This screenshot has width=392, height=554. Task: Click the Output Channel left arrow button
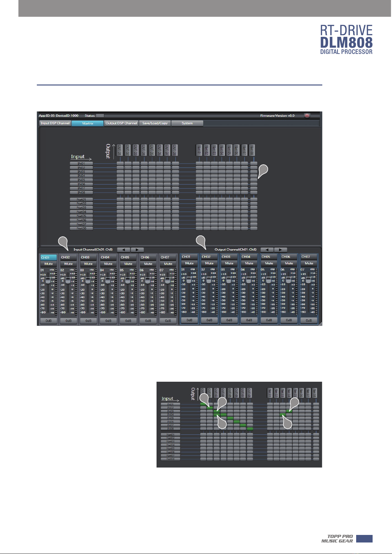coord(267,250)
